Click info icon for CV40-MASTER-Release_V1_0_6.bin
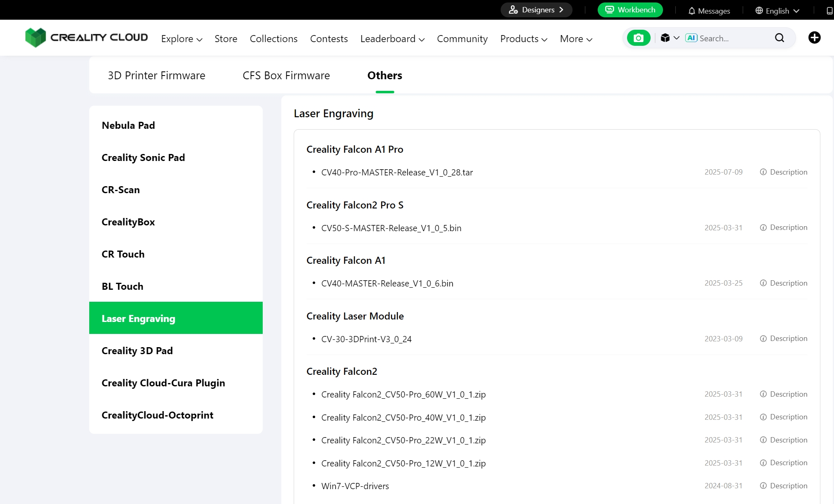 point(763,283)
